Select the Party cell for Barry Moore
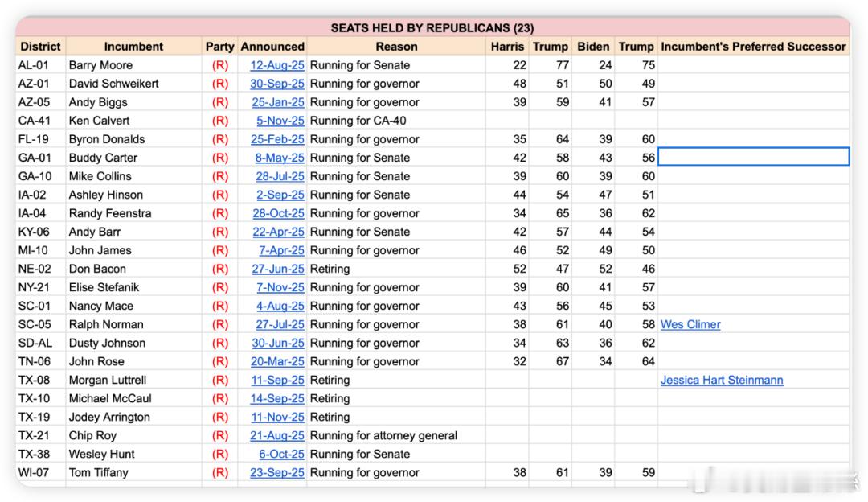 pyautogui.click(x=219, y=65)
